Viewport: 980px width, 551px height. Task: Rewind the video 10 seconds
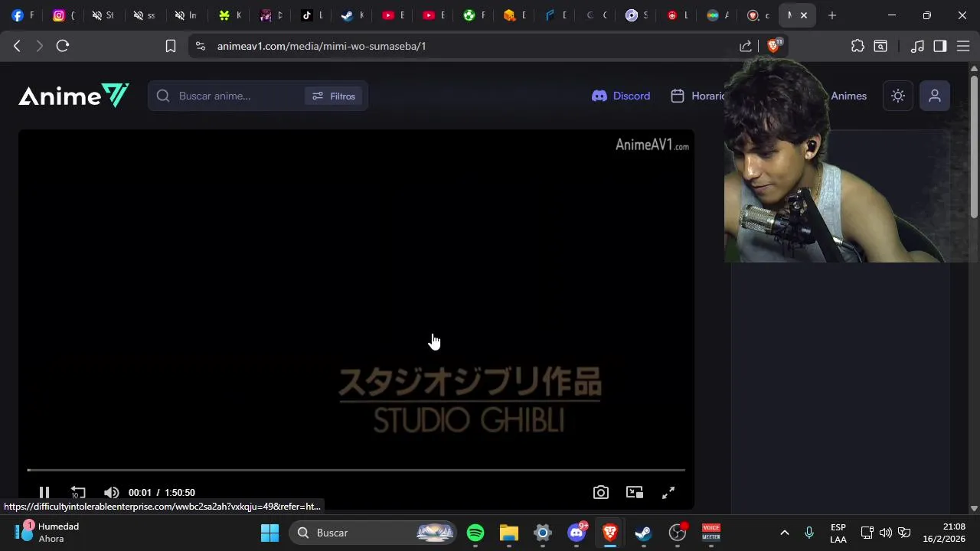(77, 493)
